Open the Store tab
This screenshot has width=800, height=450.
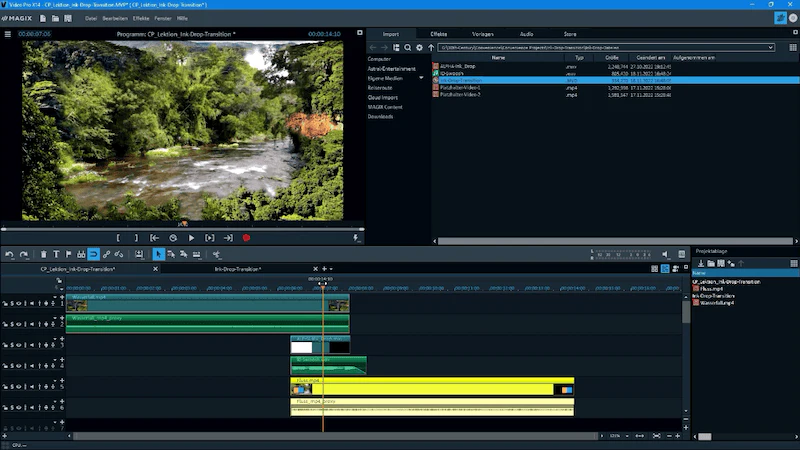[570, 34]
